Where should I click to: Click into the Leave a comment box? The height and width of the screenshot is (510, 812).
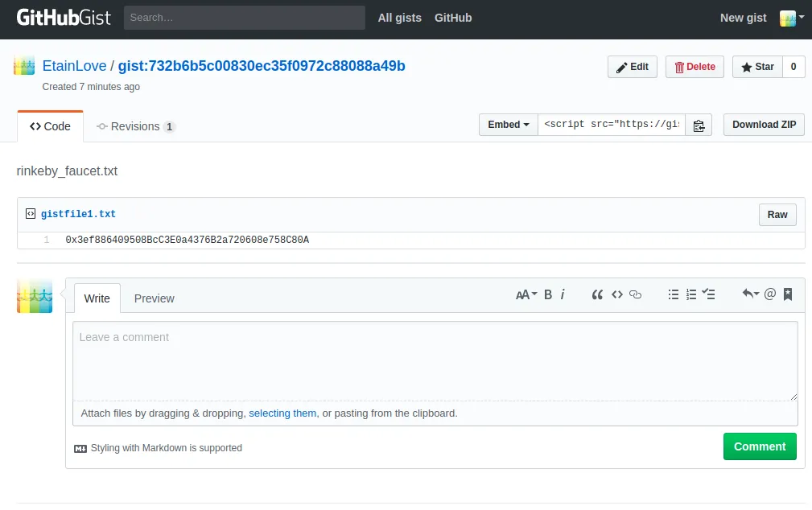coord(435,361)
